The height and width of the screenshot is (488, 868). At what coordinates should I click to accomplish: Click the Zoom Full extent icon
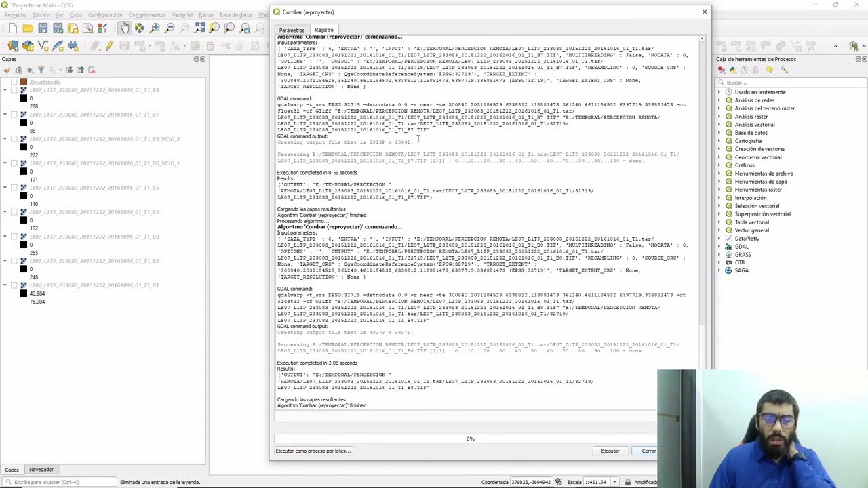point(199,28)
